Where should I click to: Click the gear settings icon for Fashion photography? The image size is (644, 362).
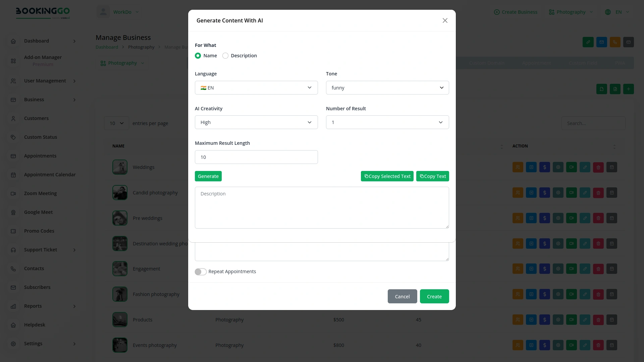point(558,294)
